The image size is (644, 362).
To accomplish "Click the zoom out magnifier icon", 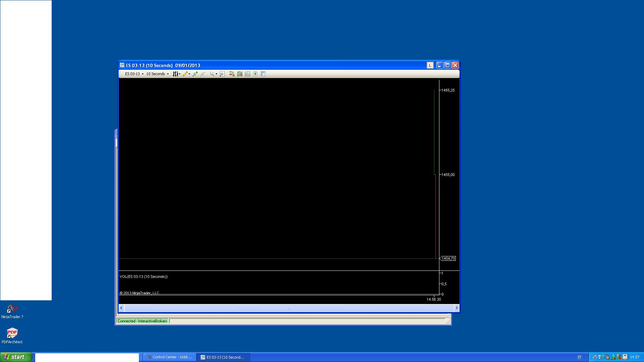I will [203, 74].
